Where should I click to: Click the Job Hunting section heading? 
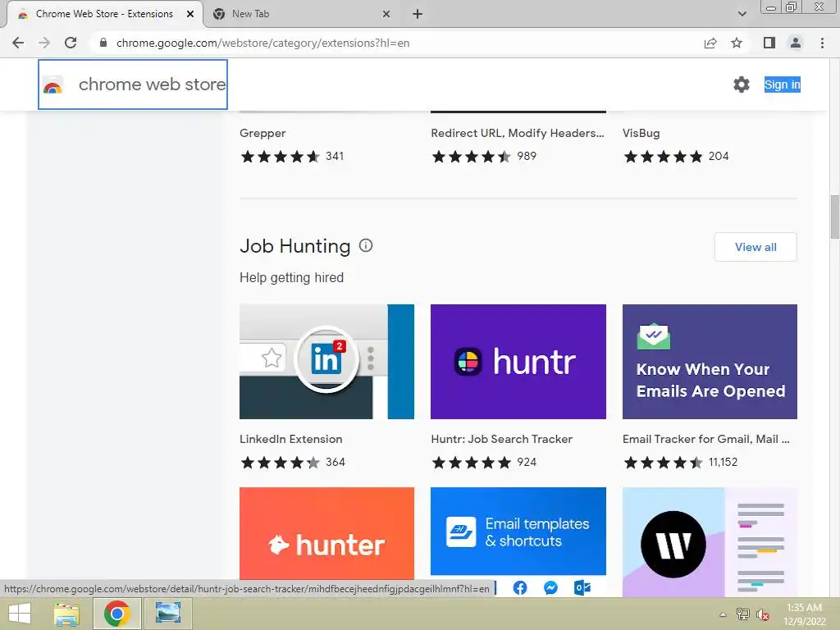tap(294, 246)
